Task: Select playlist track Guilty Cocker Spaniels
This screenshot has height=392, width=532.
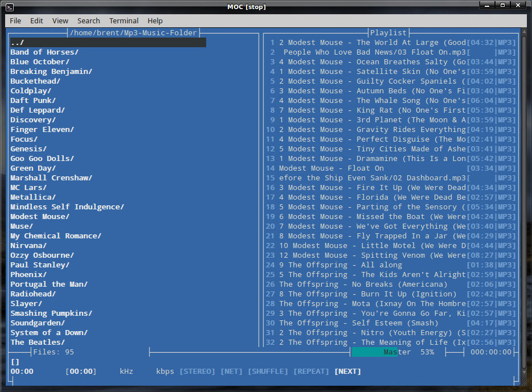Action: click(391, 81)
